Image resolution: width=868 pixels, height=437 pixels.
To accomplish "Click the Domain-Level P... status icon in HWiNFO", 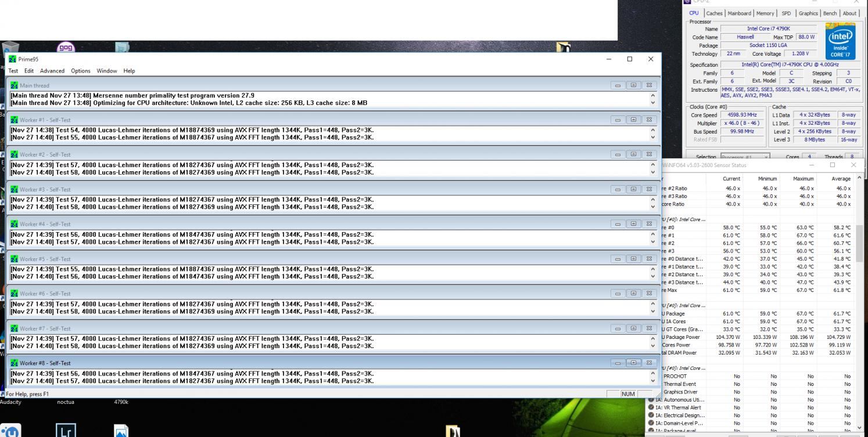I will point(651,424).
